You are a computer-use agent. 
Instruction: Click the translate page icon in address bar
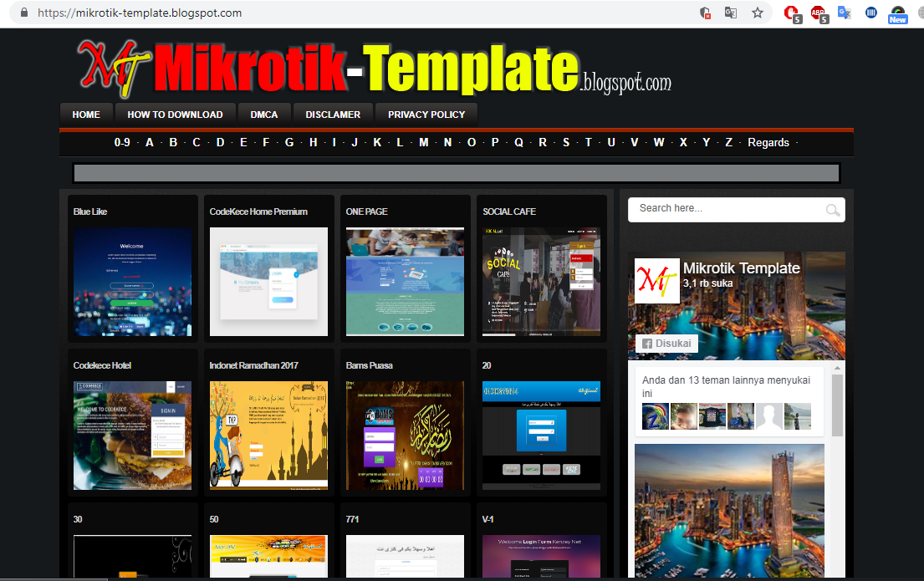[x=731, y=13]
